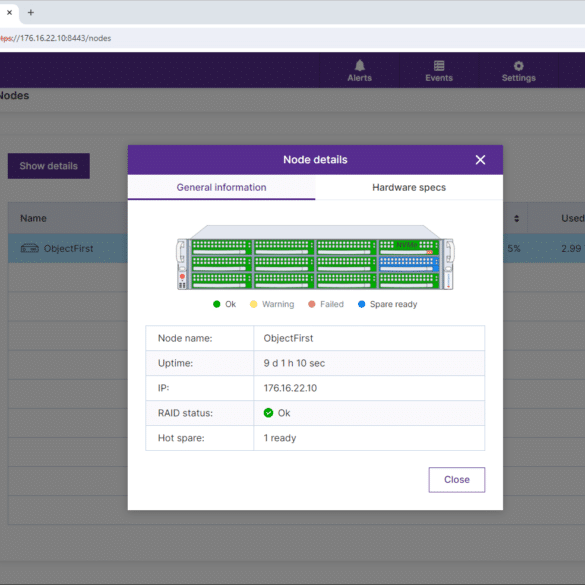
Task: Click the blue Spare ready legend dot
Action: click(x=361, y=304)
